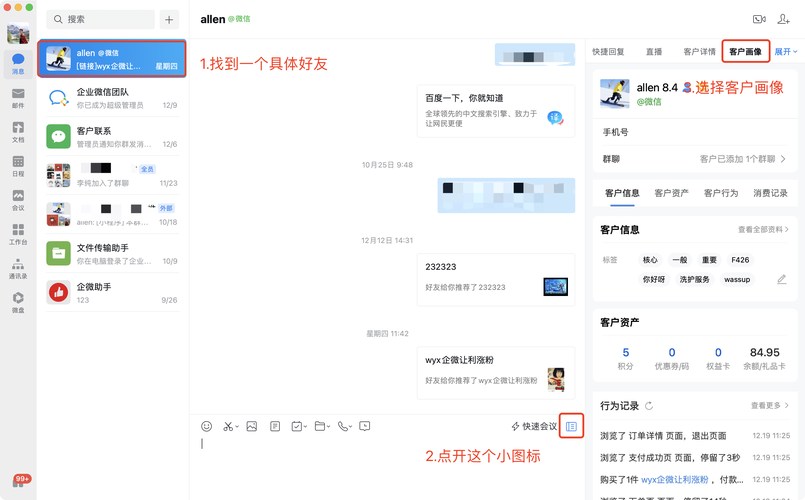Open the Weipan (微盘) sidebar icon
Screen dimensions: 805x500
click(x=18, y=302)
